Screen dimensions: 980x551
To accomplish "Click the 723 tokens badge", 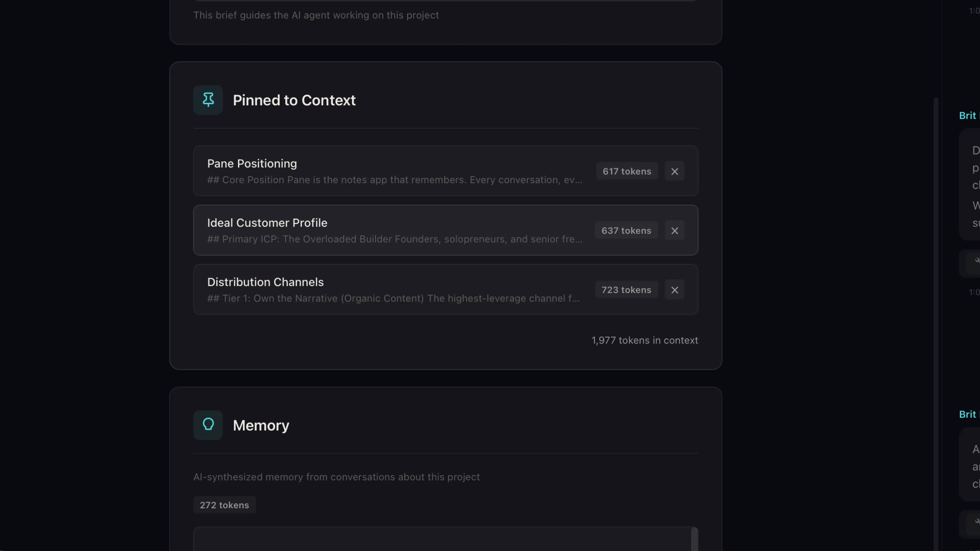I will [x=626, y=290].
